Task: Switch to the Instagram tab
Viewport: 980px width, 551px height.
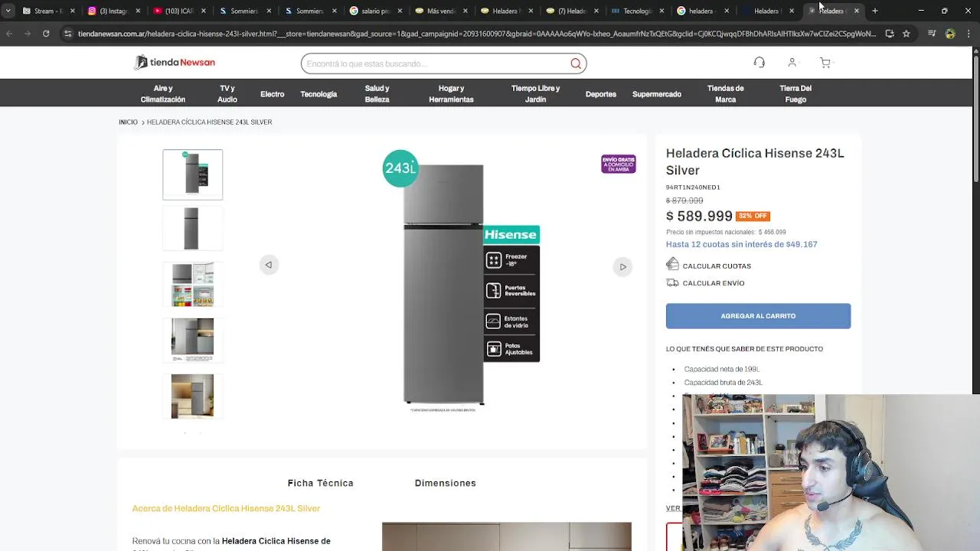Action: coord(112,11)
